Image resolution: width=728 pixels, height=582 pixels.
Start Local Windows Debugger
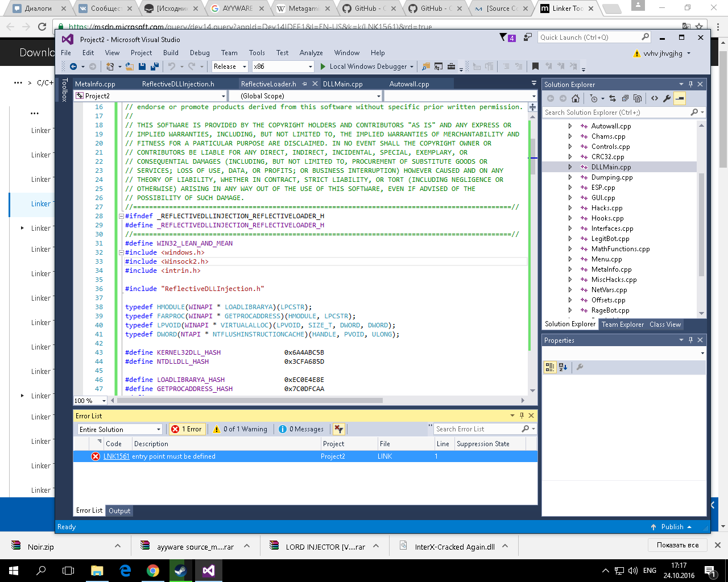tap(363, 66)
